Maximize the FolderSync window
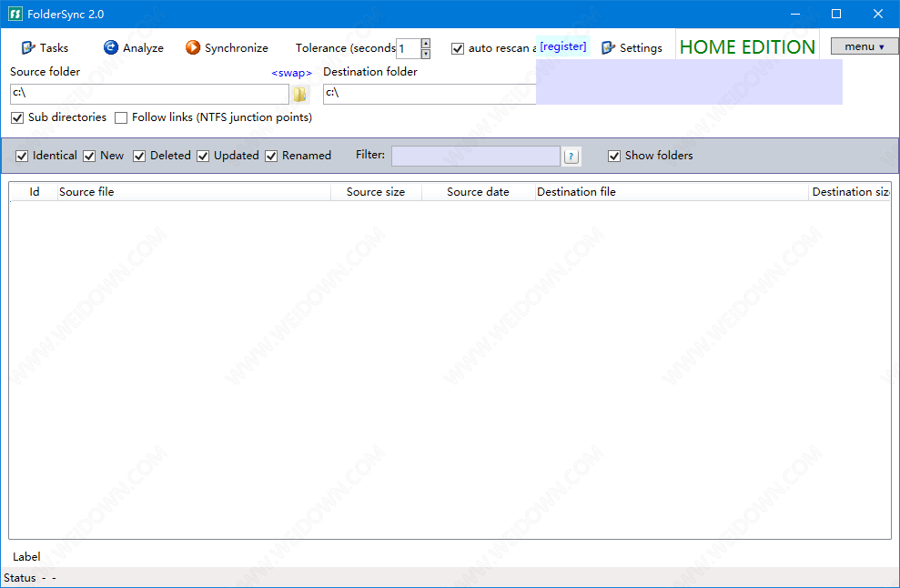900x588 pixels. [836, 14]
